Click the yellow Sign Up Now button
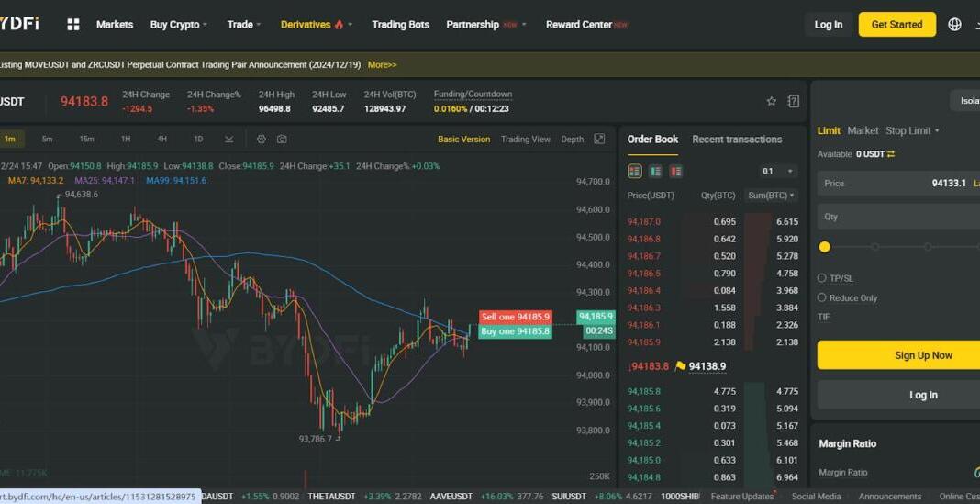980x504 pixels. [922, 355]
